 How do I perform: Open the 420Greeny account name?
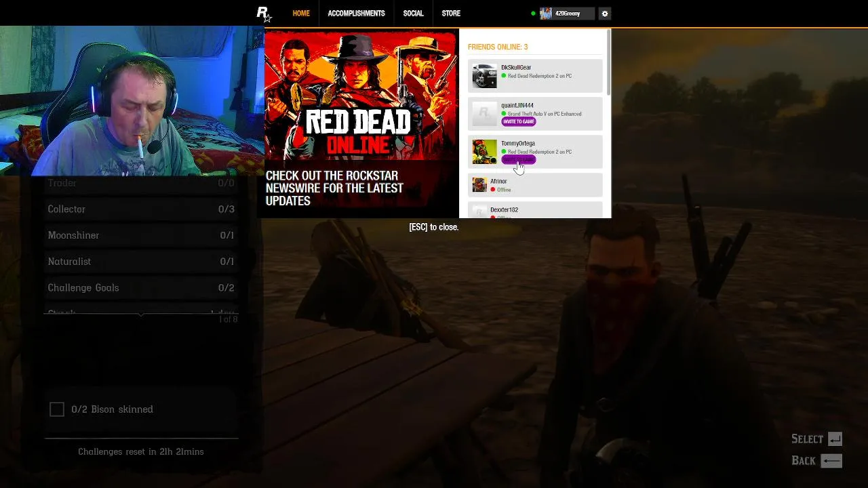point(568,14)
